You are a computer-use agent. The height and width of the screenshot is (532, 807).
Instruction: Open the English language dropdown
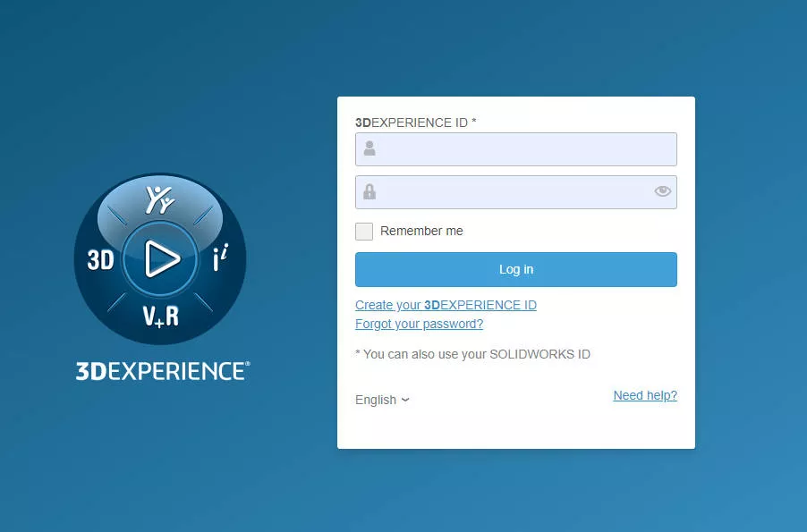(382, 400)
